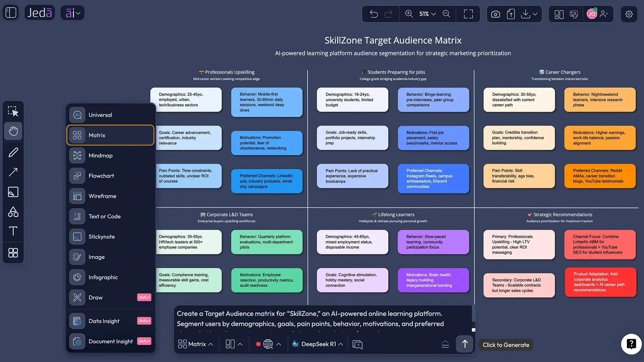Select the orange Reddit AMAs preferred channels card

click(x=600, y=176)
